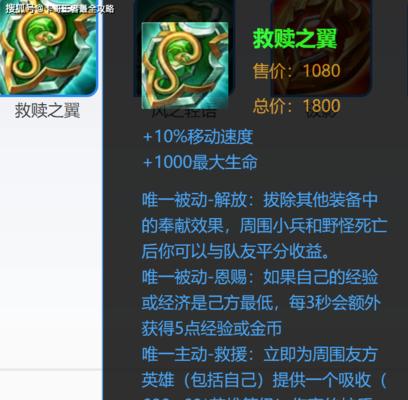Click the 总价：1800 total price text
Screen dimensions: 408x400
[297, 106]
